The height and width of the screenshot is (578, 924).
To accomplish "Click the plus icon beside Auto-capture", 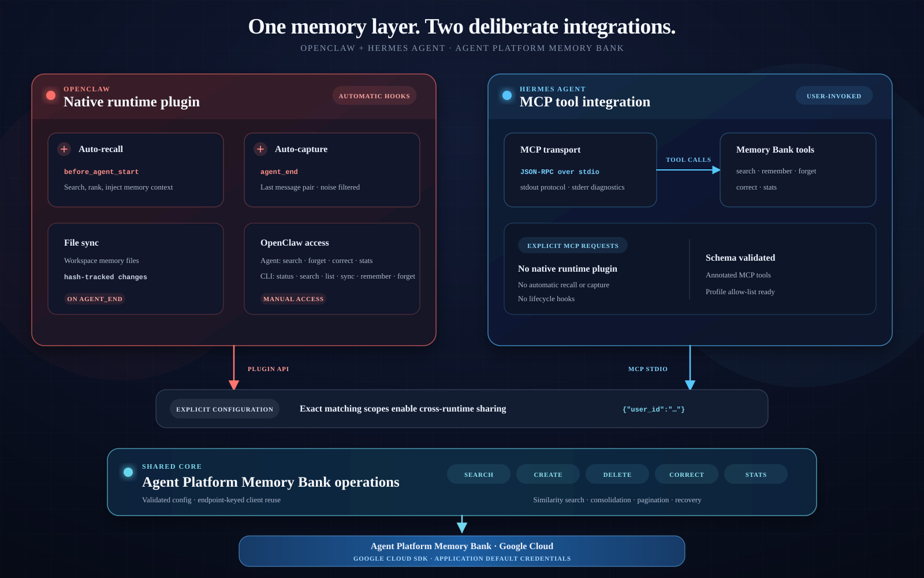I will pyautogui.click(x=260, y=149).
